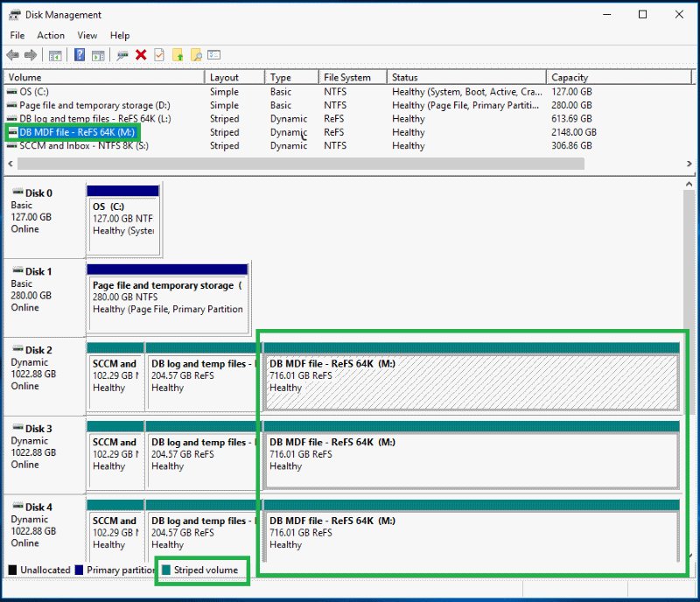The height and width of the screenshot is (602, 700).
Task: Click the Back navigation arrow icon
Action: [x=12, y=54]
